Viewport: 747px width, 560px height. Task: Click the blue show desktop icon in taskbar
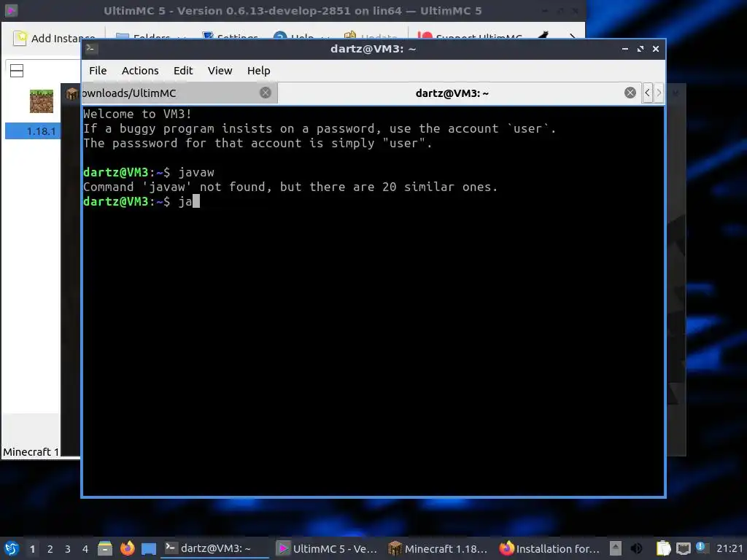point(149,549)
